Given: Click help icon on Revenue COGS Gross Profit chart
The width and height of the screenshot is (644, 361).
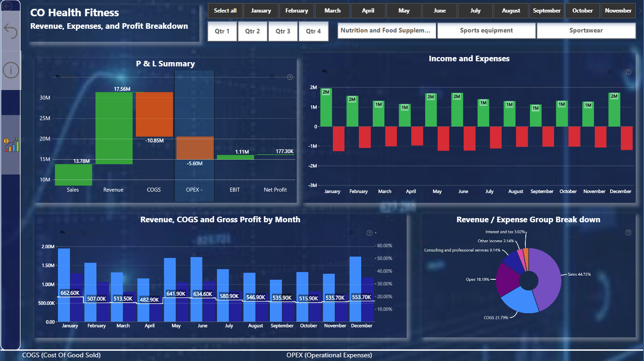Looking at the screenshot, I should [370, 233].
